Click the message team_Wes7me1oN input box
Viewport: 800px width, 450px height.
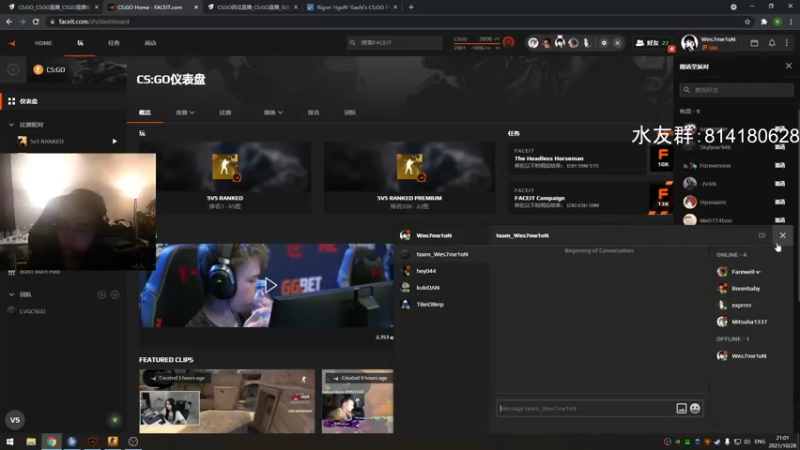tap(586, 408)
